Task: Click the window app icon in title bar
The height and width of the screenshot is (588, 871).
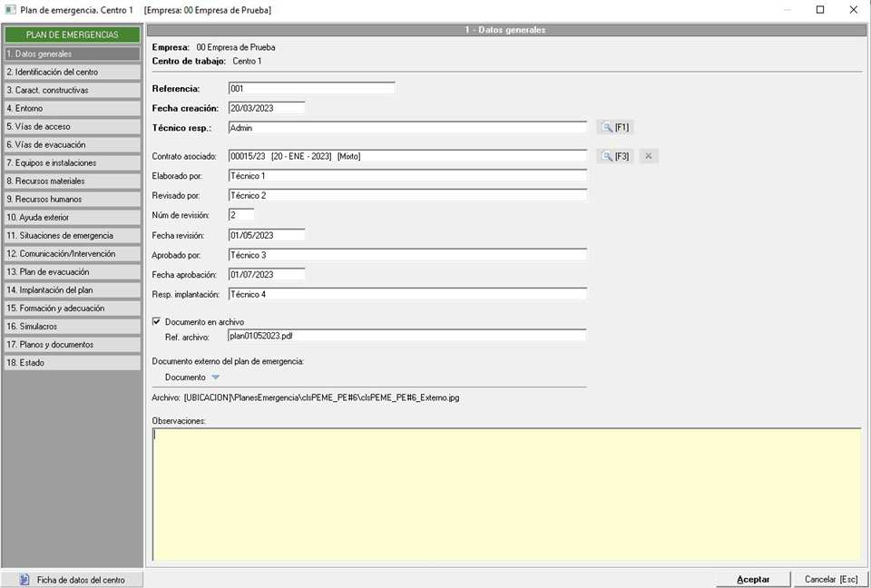Action: coord(10,10)
